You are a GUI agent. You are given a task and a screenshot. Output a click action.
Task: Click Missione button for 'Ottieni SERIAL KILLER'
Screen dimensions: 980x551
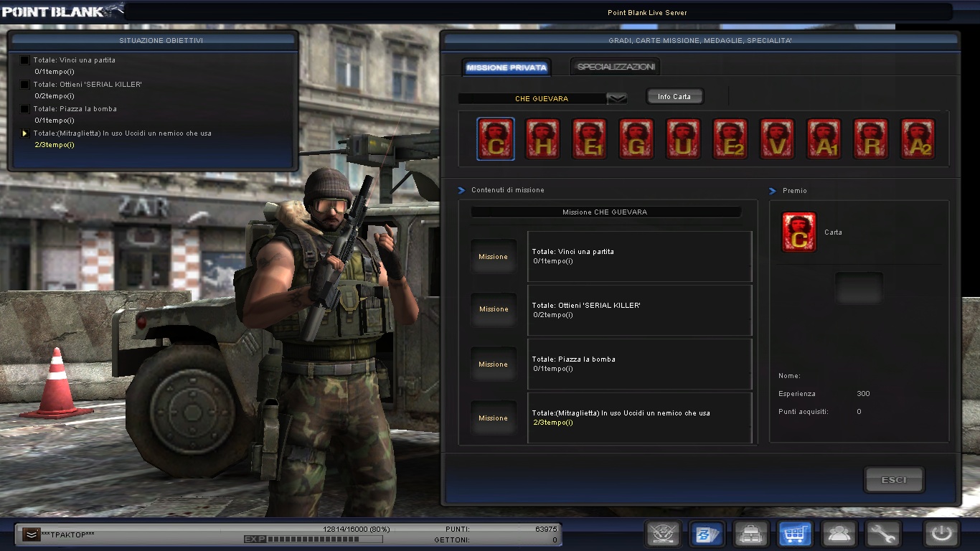[x=494, y=309]
